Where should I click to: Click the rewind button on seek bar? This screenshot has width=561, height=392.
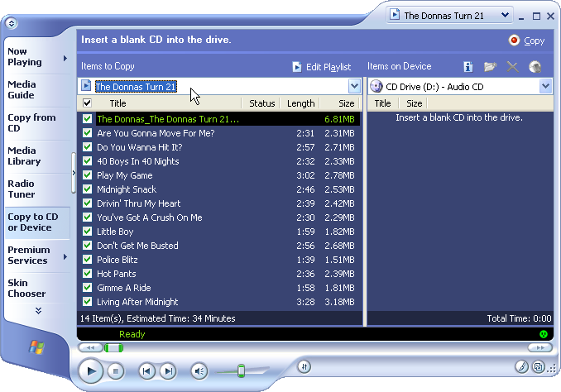click(x=90, y=347)
